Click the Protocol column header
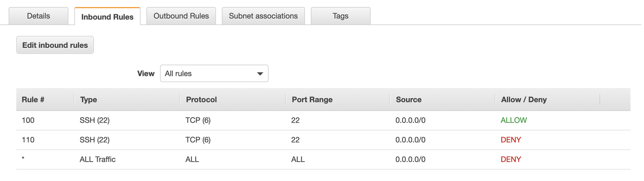This screenshot has height=181, width=644. tap(201, 100)
